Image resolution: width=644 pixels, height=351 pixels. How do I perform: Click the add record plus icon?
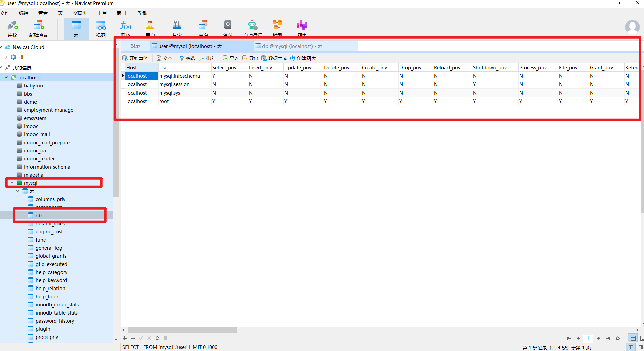[125, 338]
